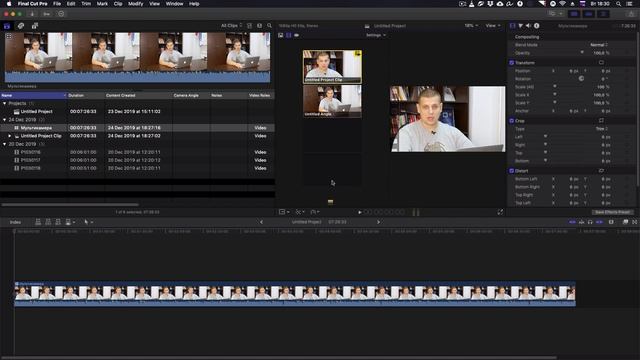Click timeline history back arrow

[261, 222]
